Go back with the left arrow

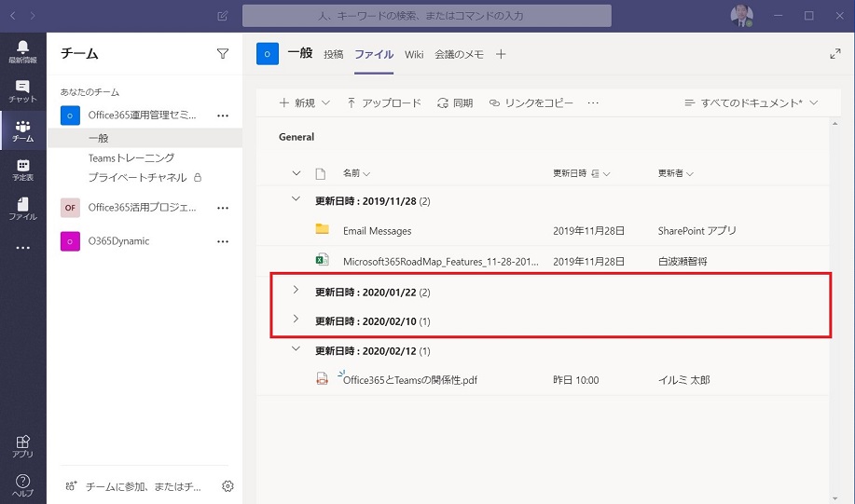13,16
